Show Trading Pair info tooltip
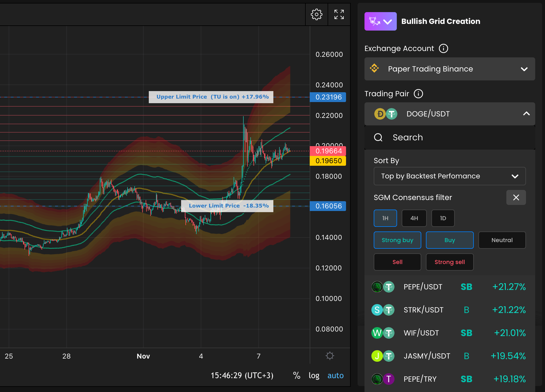Screen dimensions: 545x392 (418, 94)
